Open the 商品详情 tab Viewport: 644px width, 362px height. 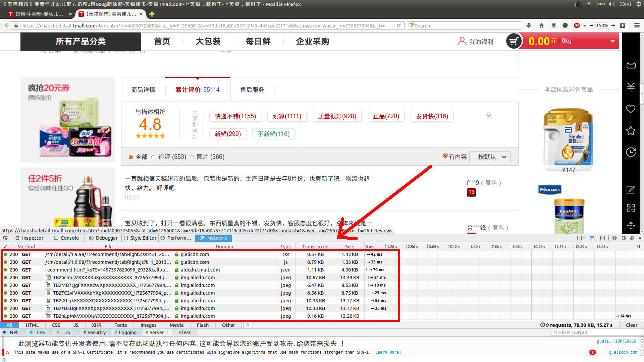143,90
